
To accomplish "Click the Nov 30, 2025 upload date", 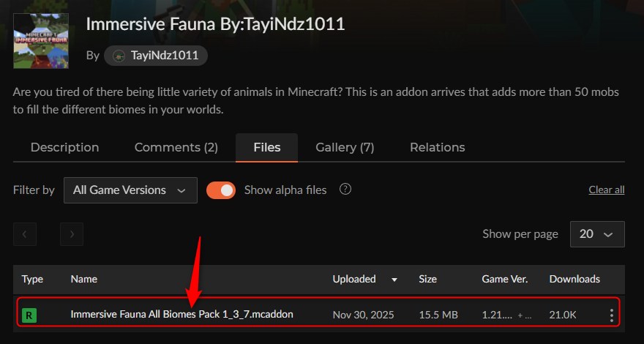I will (363, 315).
